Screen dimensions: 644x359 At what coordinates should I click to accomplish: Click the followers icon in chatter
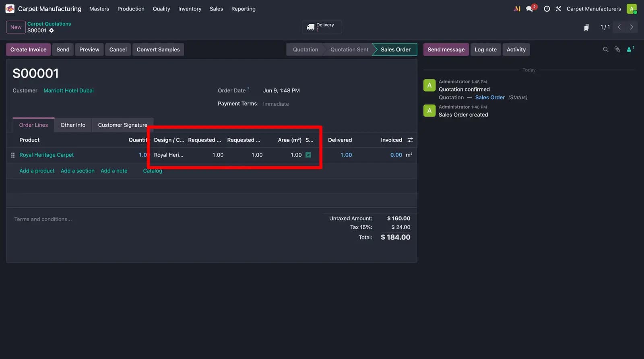[630, 49]
